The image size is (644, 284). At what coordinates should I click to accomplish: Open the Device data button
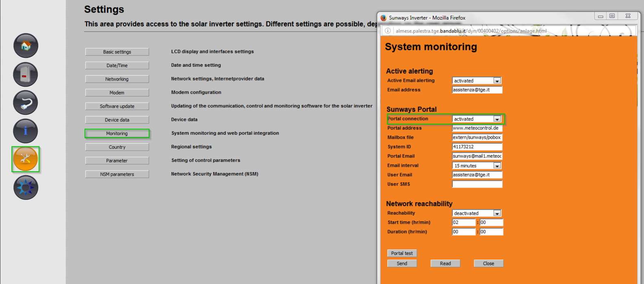[117, 120]
